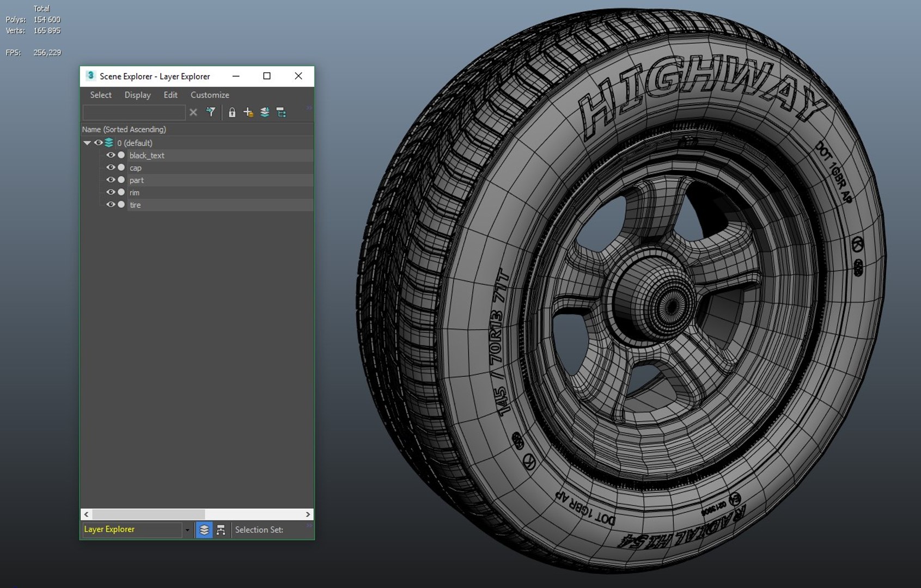
Task: Select the black_text row
Action: click(220, 155)
